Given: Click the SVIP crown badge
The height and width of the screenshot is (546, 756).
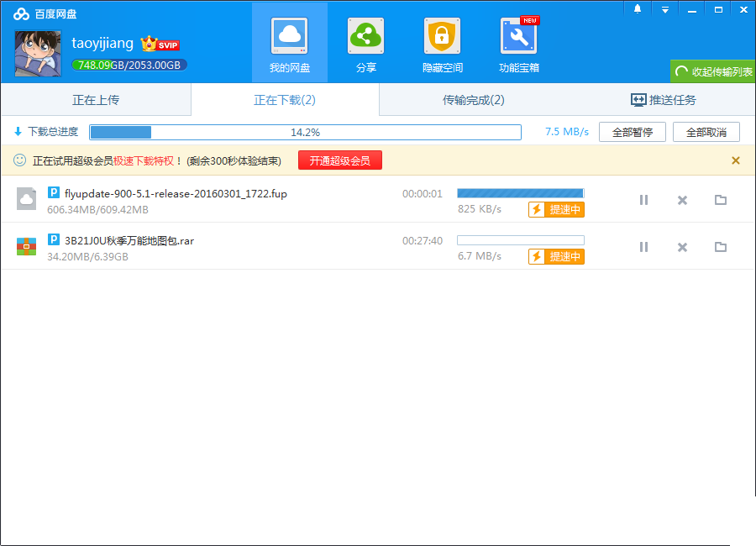Looking at the screenshot, I should pos(160,44).
